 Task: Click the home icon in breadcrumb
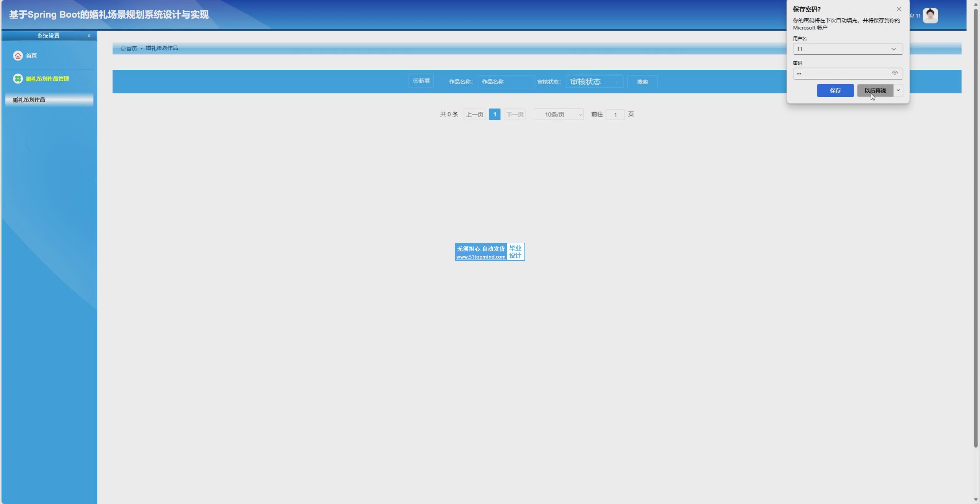123,48
